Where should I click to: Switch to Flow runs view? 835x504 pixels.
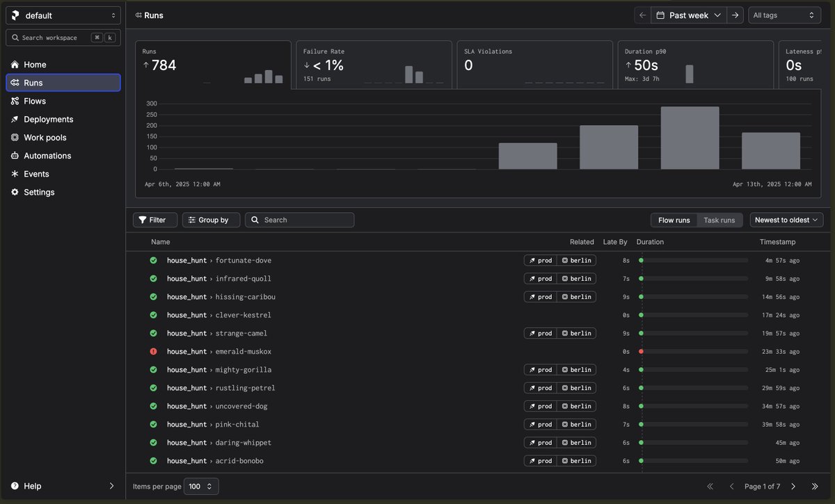pyautogui.click(x=674, y=220)
